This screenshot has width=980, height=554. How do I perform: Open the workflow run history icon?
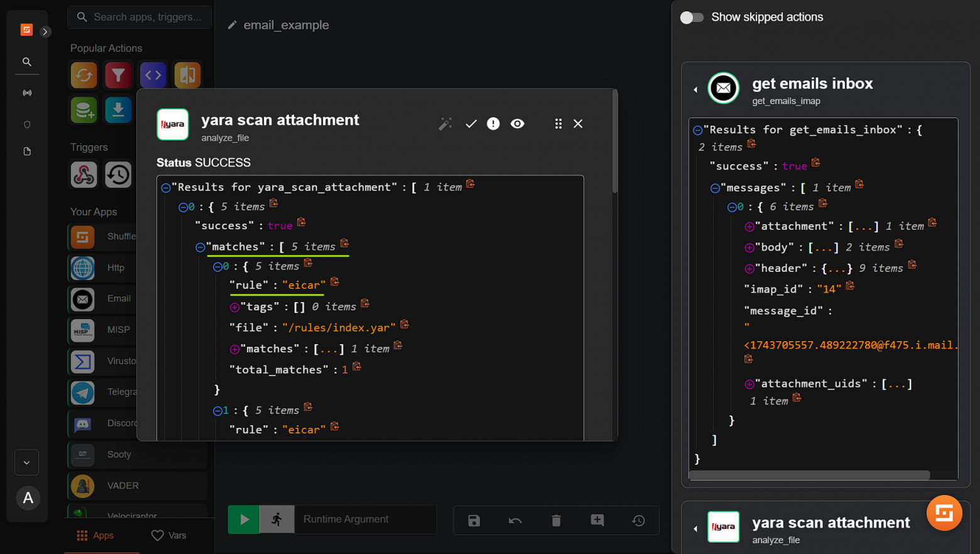pos(638,520)
